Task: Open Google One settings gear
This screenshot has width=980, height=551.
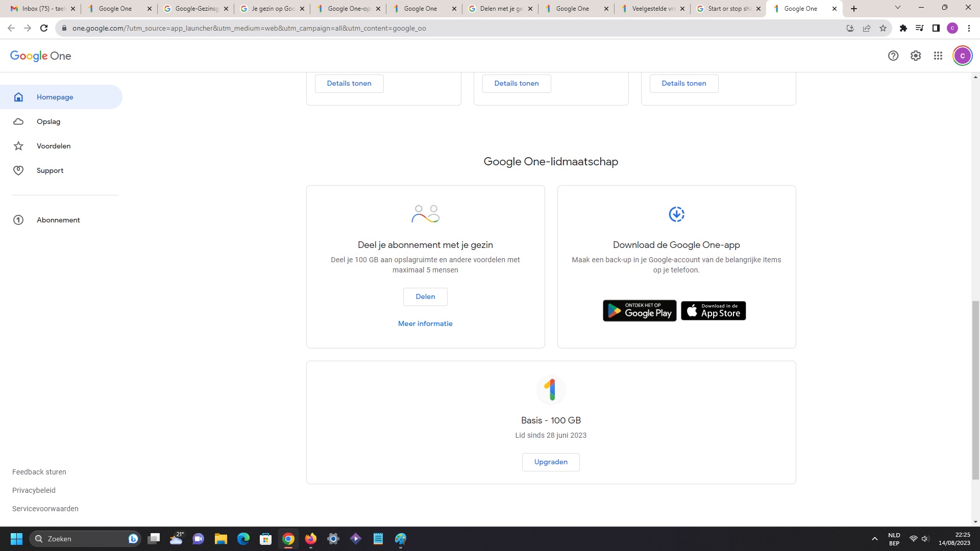Action: pos(916,56)
